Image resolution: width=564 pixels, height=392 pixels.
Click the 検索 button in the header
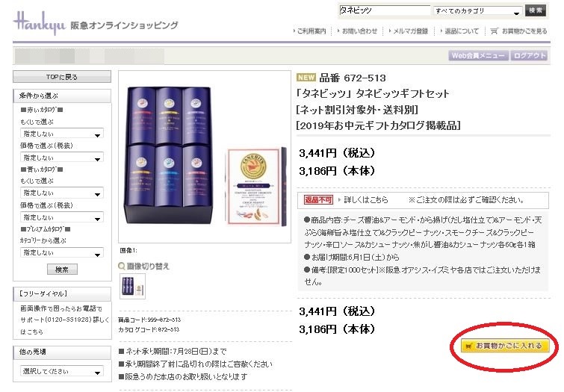(535, 10)
